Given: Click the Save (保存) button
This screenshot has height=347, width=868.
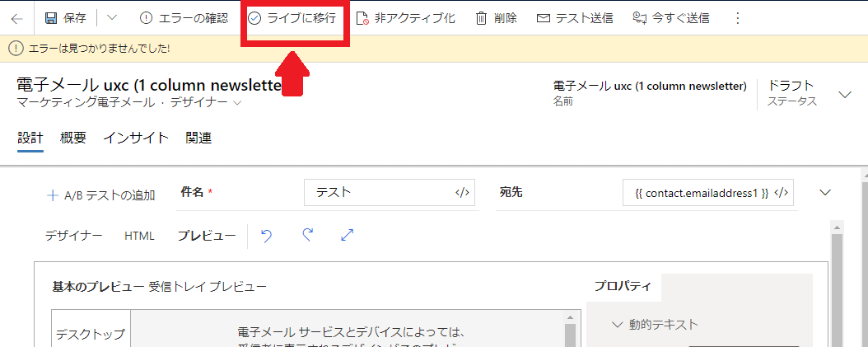Looking at the screenshot, I should [x=65, y=18].
